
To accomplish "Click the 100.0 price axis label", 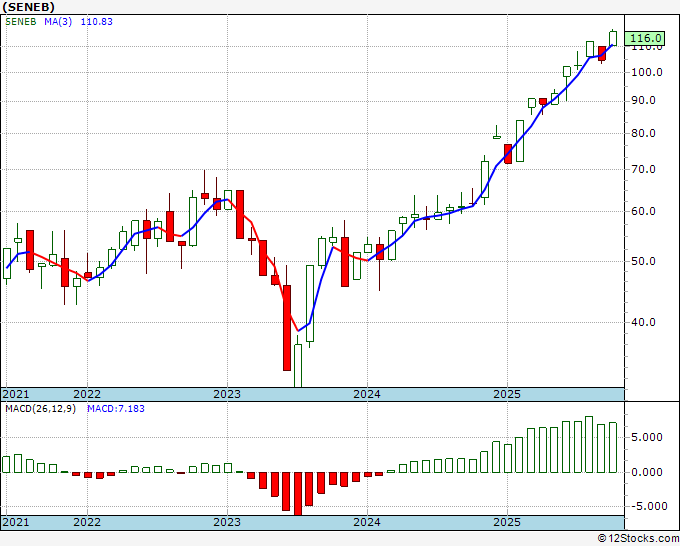I will [647, 72].
